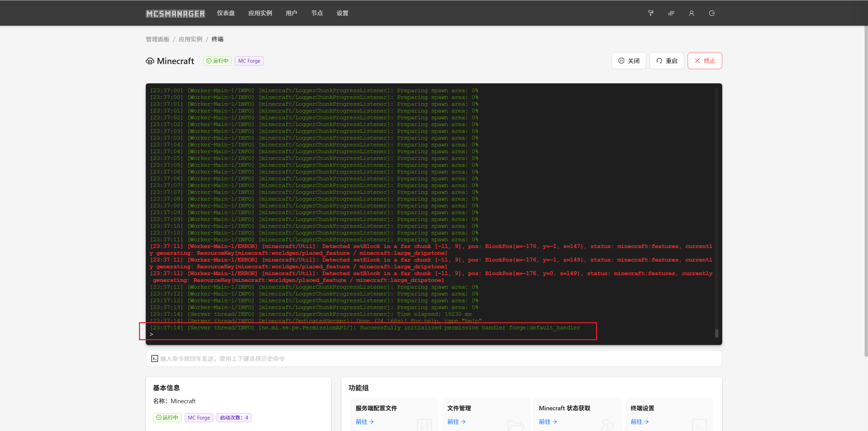
Task: Click the sliders icon on config card
Action: tap(424, 425)
